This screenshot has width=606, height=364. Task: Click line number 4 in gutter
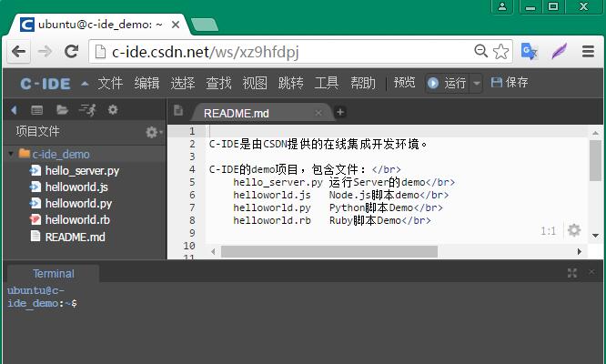click(192, 169)
